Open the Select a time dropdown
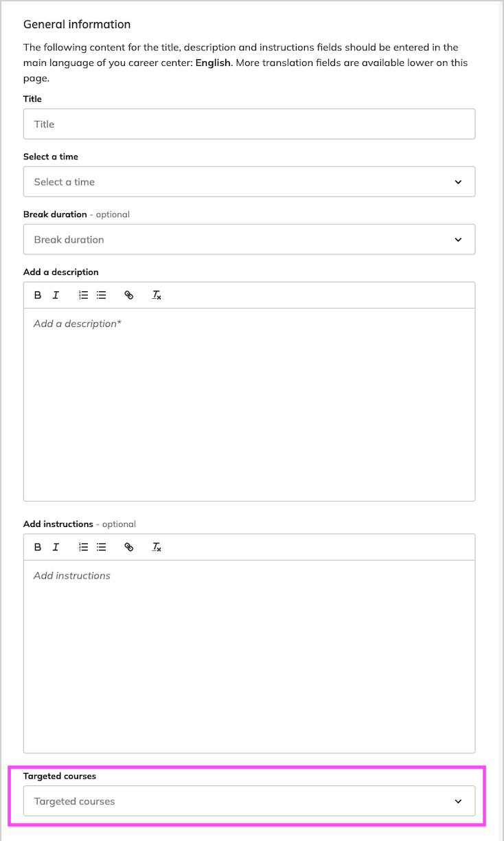Viewport: 504px width, 841px height. [249, 182]
